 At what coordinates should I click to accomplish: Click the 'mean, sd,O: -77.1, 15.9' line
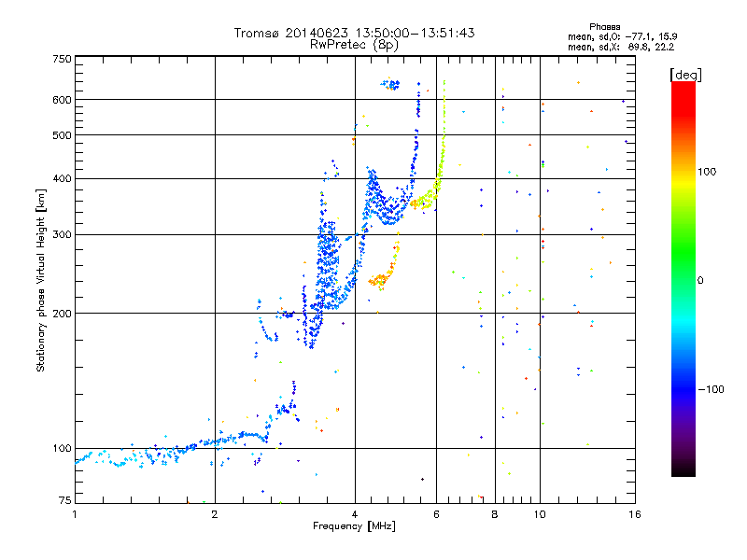click(622, 36)
